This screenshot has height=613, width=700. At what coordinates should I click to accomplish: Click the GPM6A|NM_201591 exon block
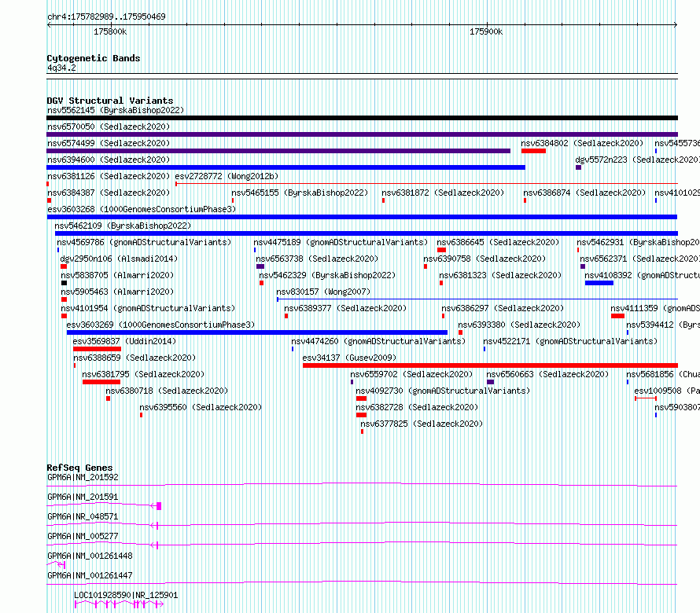click(159, 506)
